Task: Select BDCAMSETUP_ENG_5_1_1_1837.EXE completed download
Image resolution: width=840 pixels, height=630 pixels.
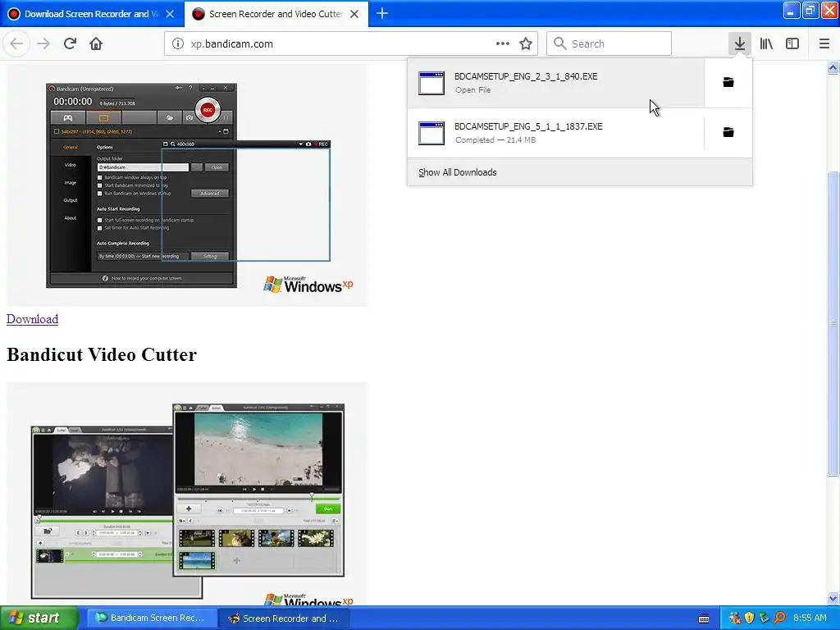Action: click(x=555, y=132)
